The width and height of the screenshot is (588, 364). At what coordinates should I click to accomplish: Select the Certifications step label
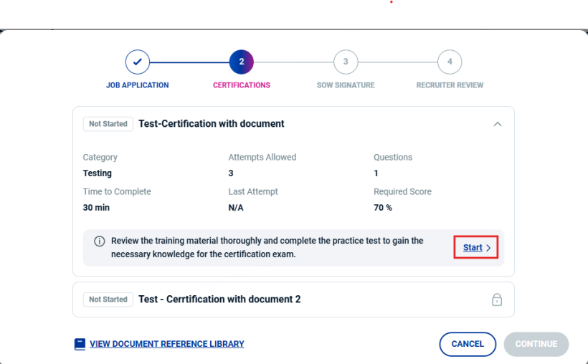pos(242,85)
